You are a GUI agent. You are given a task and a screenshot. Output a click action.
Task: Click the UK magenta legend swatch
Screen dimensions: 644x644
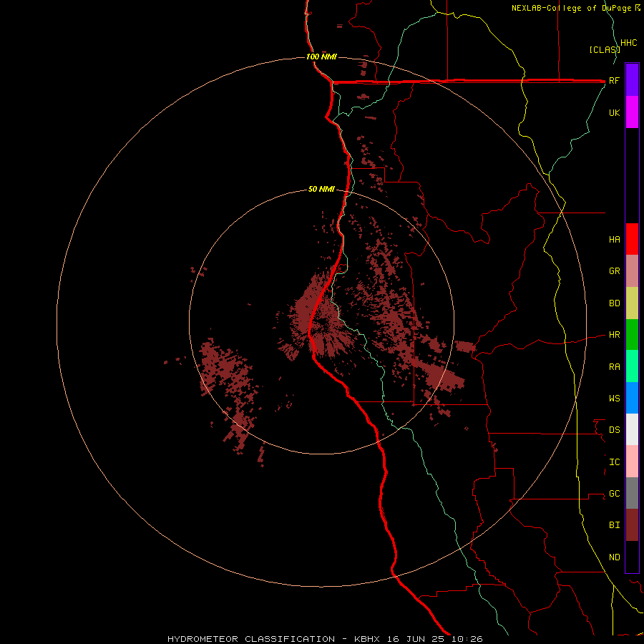click(632, 112)
